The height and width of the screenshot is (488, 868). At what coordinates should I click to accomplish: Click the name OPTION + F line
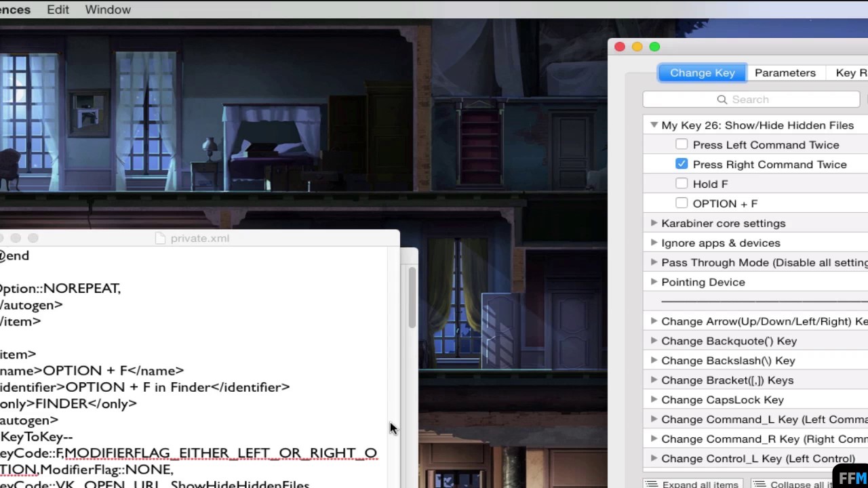click(92, 371)
